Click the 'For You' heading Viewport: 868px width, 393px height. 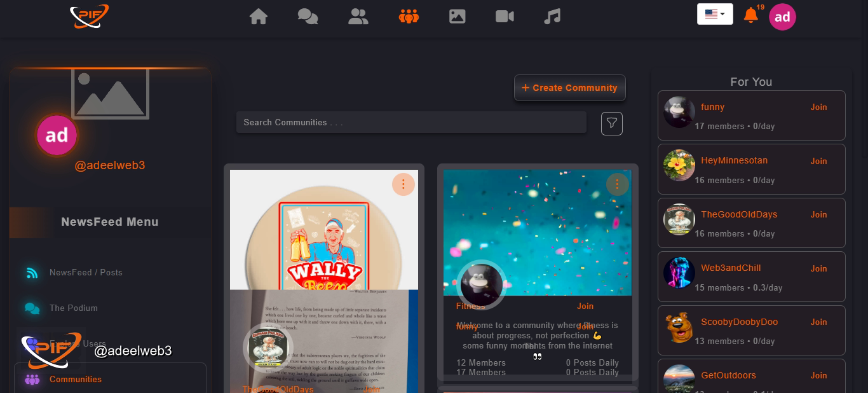click(x=751, y=81)
